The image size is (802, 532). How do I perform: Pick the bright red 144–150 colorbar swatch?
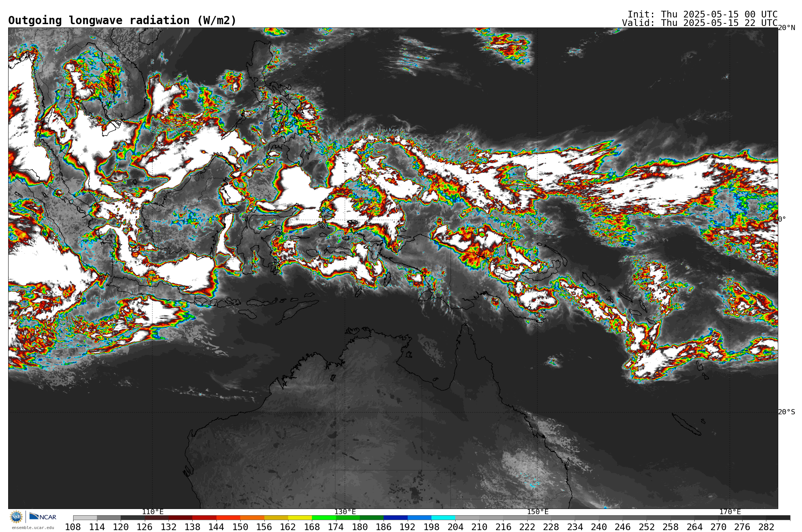point(228,518)
